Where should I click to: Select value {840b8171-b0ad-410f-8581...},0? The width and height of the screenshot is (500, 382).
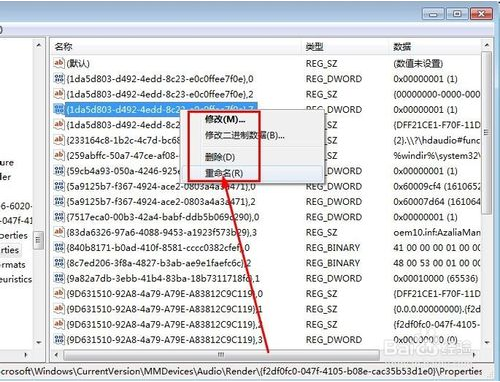(x=158, y=248)
